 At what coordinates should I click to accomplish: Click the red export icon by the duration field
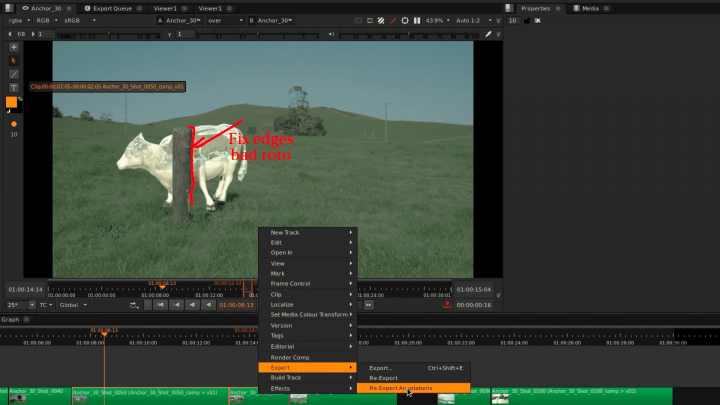point(447,305)
